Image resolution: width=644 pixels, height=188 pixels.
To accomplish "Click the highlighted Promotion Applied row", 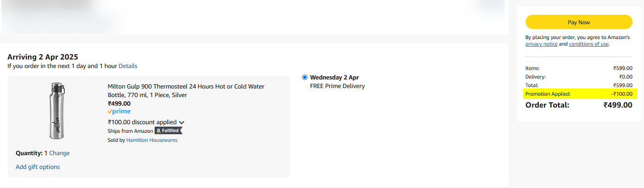I will (579, 94).
